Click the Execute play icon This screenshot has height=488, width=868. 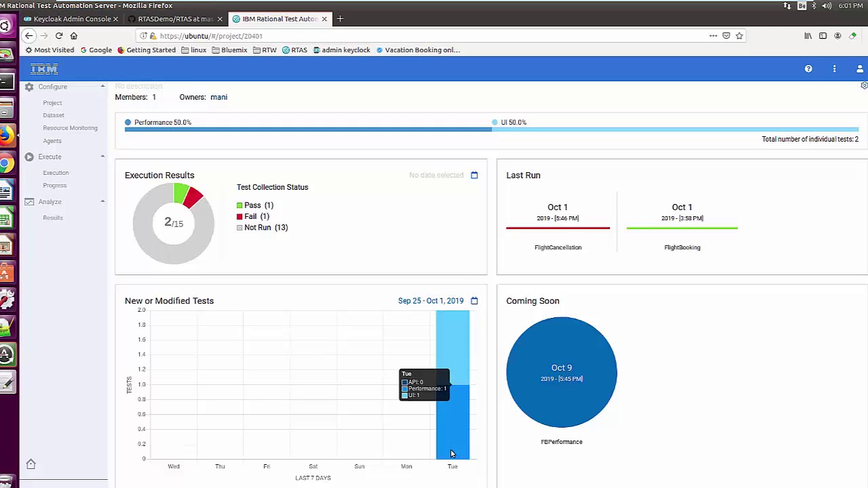pos(29,157)
